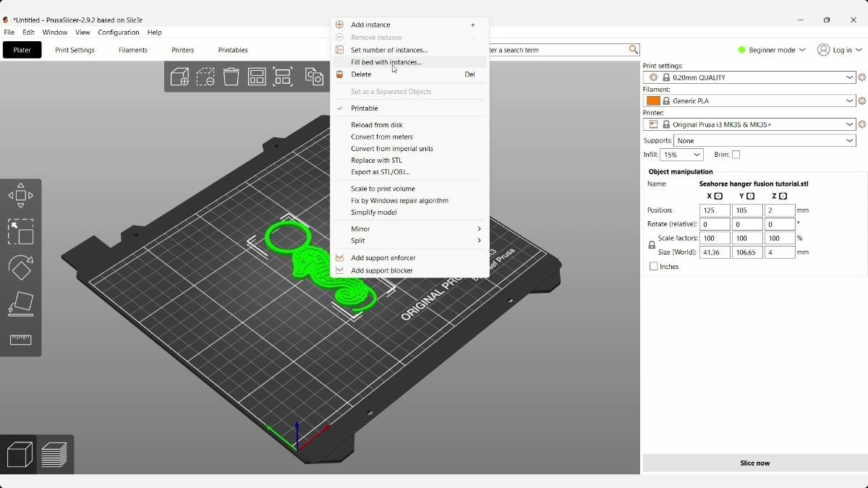The width and height of the screenshot is (868, 488).
Task: Click the Copy toolbar icon
Action: (314, 77)
